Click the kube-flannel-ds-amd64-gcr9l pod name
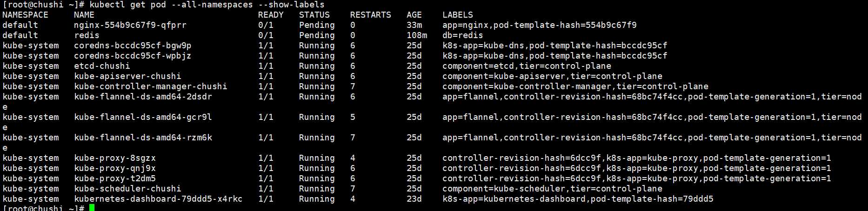This screenshot has height=211, width=868. [x=143, y=117]
